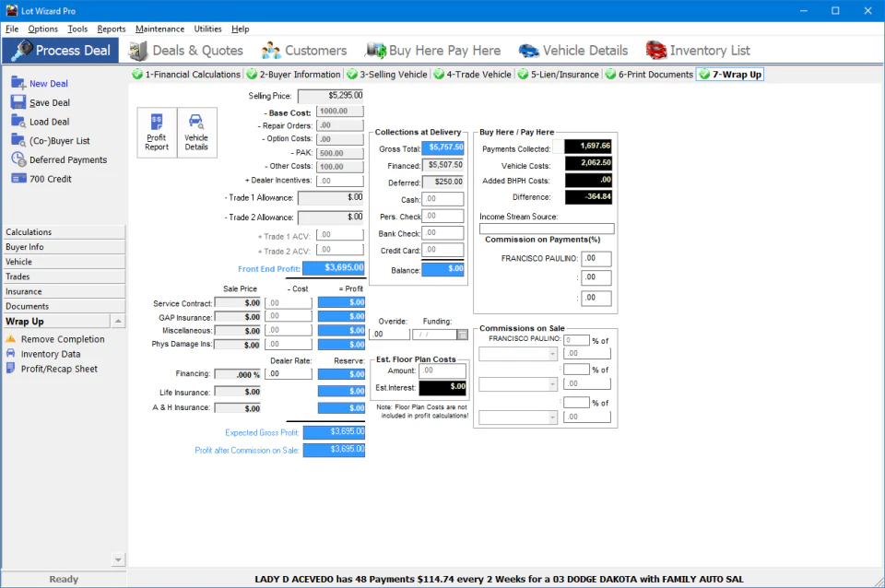Open the Maintenance menu
Viewport: 885px width, 588px height.
(159, 29)
